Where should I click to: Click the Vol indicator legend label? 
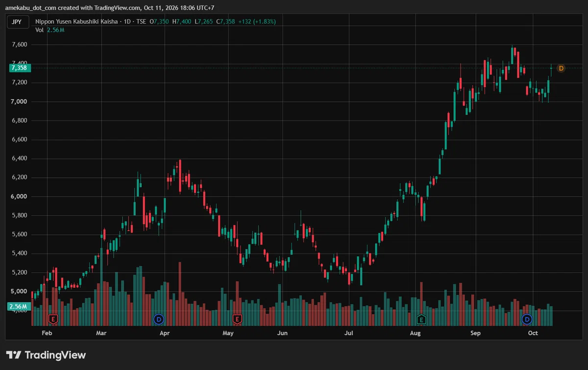pyautogui.click(x=40, y=30)
